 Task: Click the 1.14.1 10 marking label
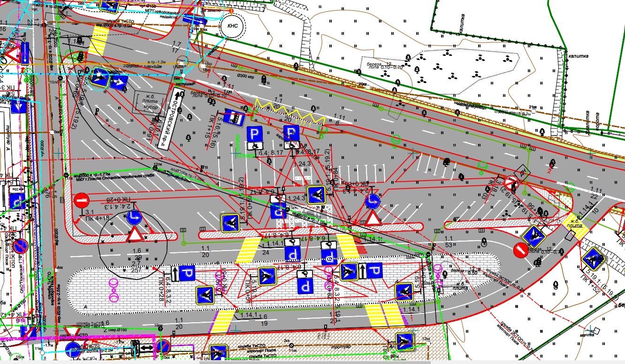point(588,210)
